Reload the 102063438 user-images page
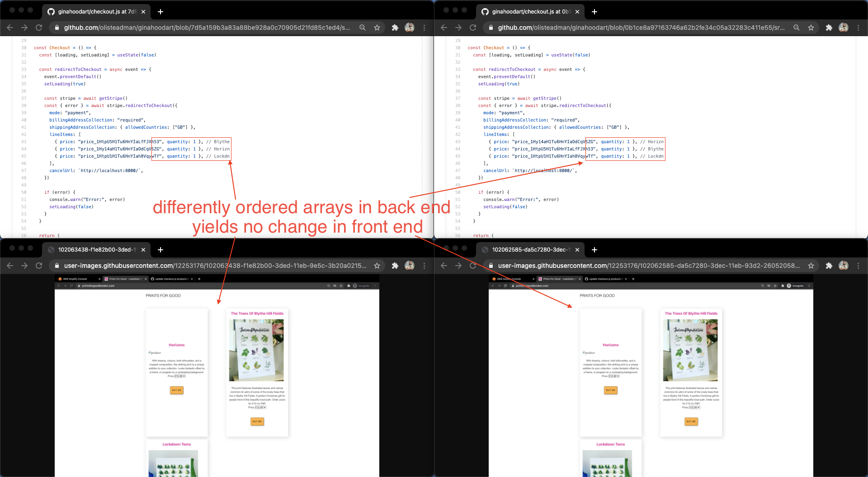868x477 pixels. (39, 266)
